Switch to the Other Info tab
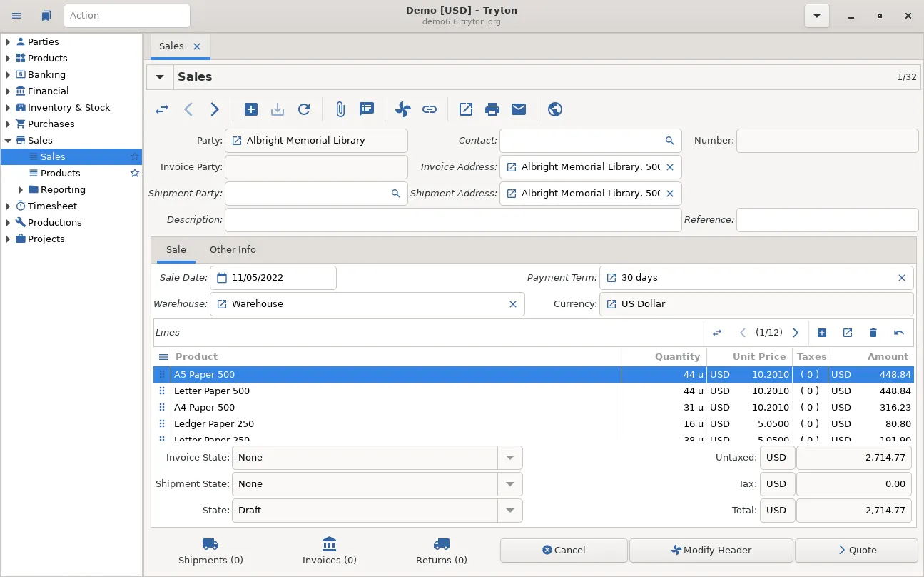 (233, 249)
